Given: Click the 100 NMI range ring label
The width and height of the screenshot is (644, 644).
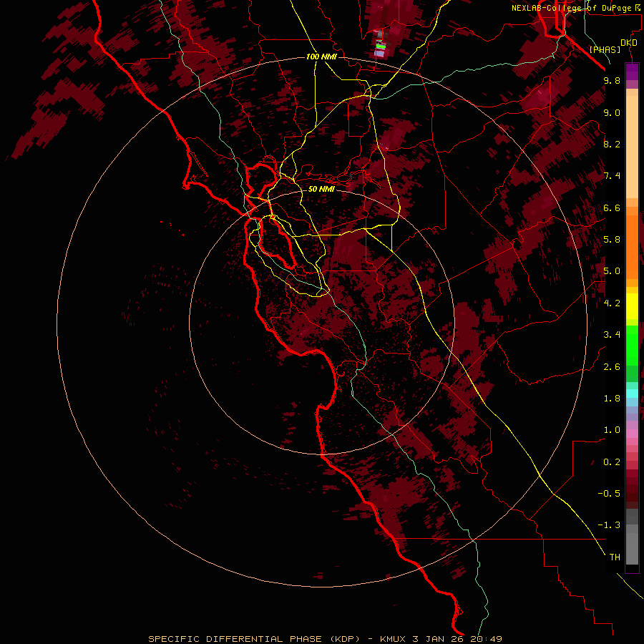Looking at the screenshot, I should tap(321, 57).
